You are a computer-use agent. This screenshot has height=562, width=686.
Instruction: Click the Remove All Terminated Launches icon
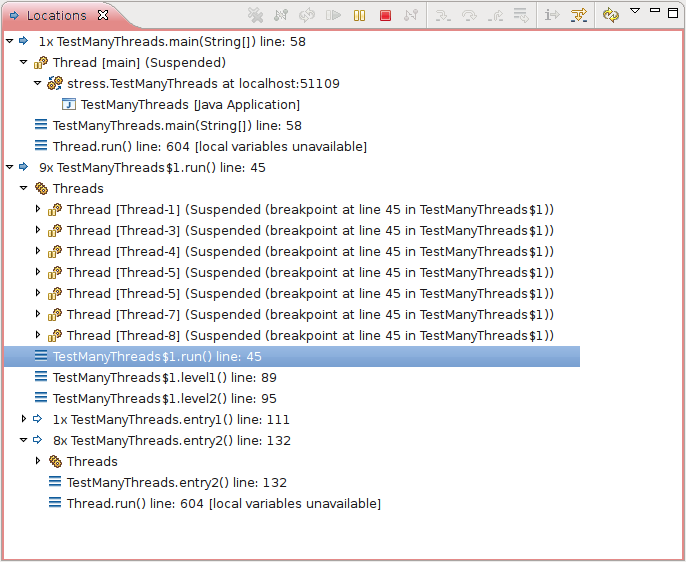pos(255,15)
